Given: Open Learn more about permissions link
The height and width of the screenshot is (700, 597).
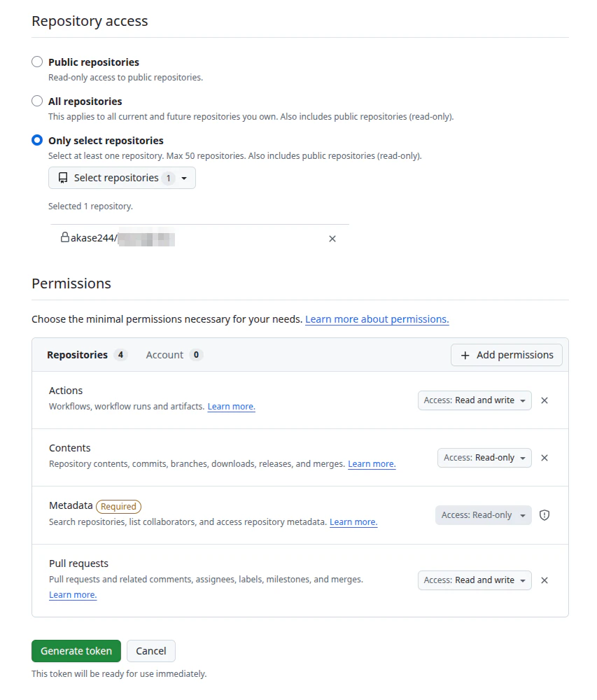Looking at the screenshot, I should click(x=377, y=319).
